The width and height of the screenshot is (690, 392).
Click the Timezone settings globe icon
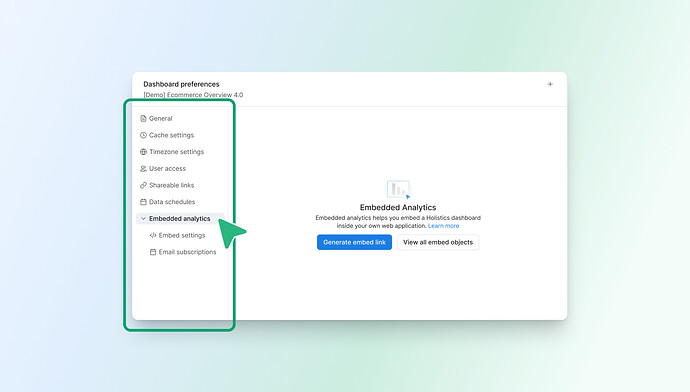point(143,152)
